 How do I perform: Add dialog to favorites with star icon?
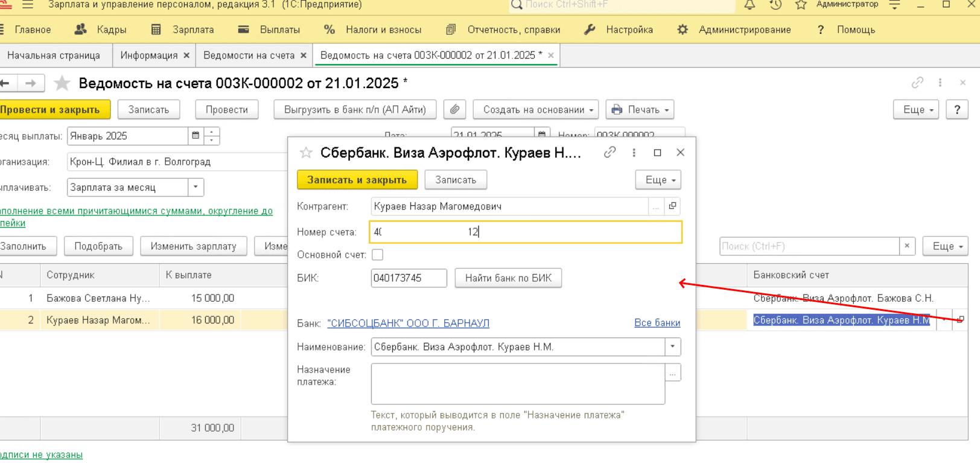coord(306,153)
